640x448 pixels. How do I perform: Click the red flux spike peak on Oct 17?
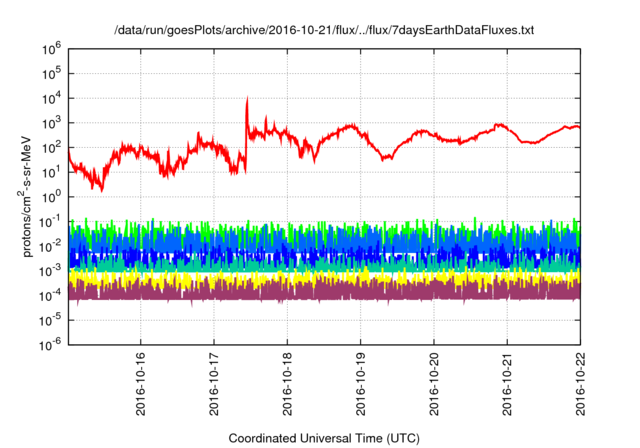pos(247,99)
